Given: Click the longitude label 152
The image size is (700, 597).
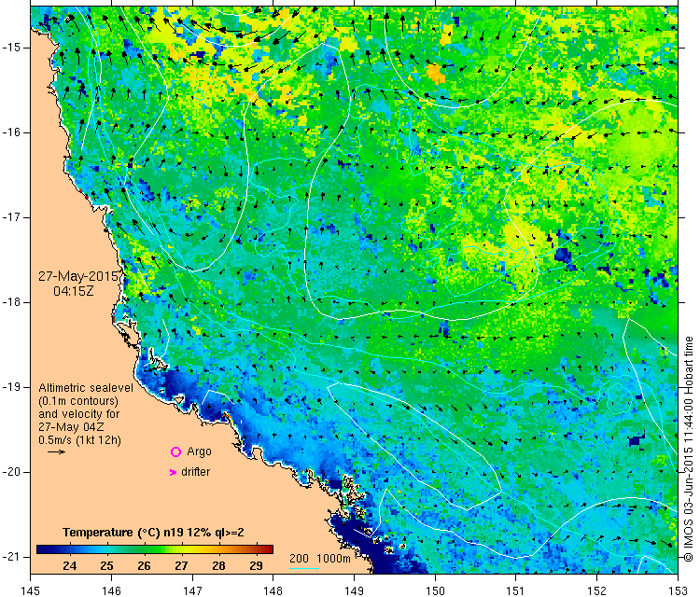Looking at the screenshot, I should tap(597, 590).
